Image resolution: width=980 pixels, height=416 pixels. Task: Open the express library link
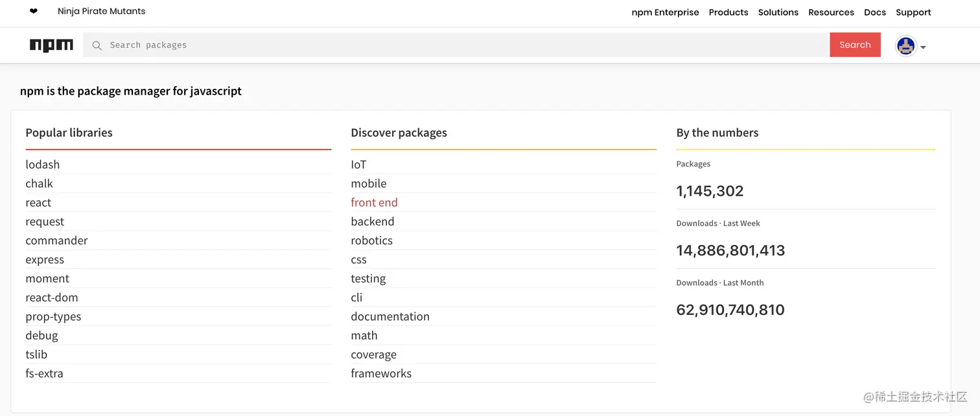[45, 260]
